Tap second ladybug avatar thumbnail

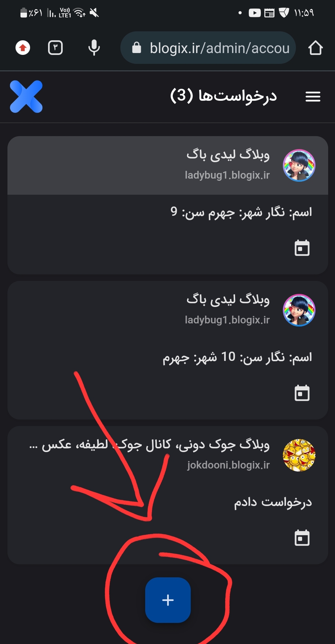click(299, 310)
